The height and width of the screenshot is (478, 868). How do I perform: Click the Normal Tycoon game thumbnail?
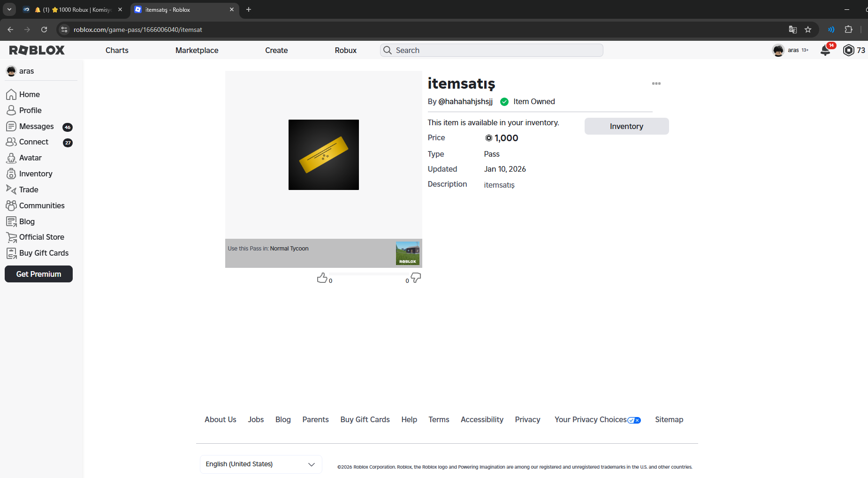[x=408, y=253]
